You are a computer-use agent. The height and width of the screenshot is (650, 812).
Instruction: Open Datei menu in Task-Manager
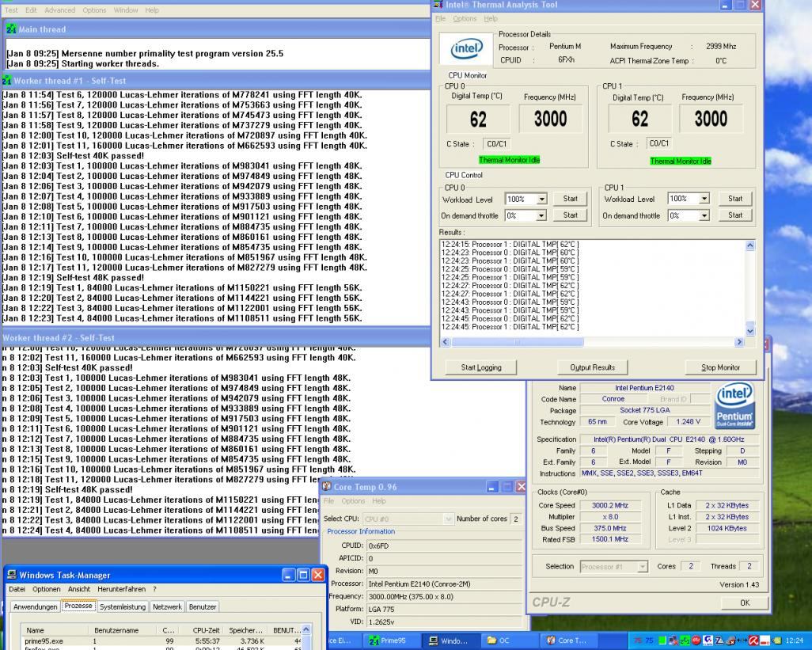[x=17, y=589]
